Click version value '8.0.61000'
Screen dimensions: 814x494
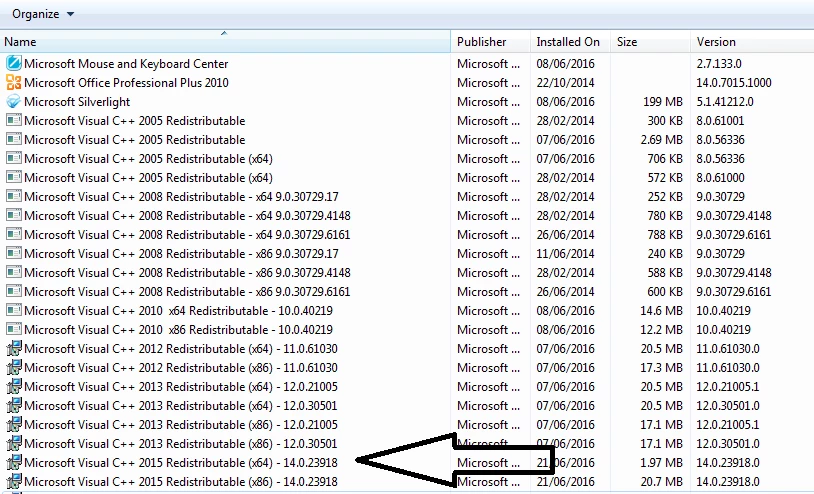(x=721, y=177)
